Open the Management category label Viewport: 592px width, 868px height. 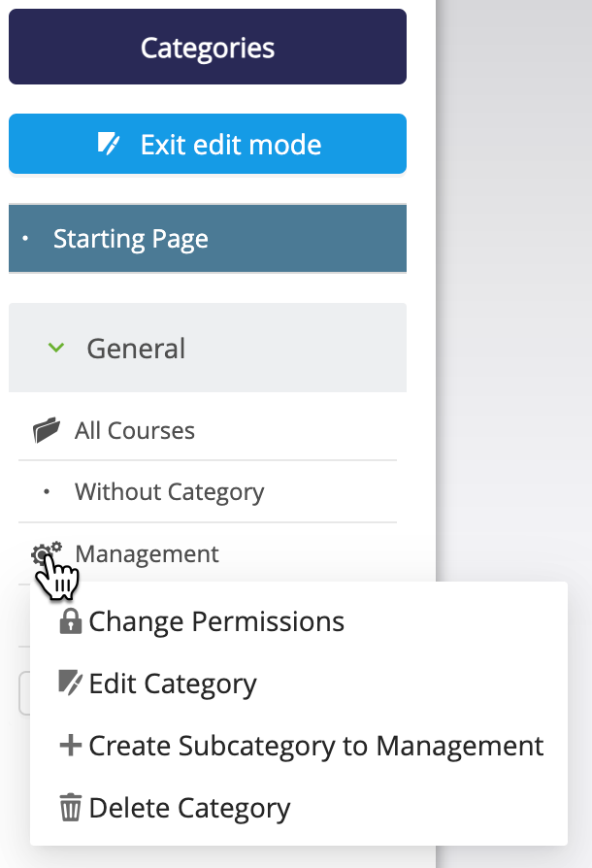tap(148, 553)
